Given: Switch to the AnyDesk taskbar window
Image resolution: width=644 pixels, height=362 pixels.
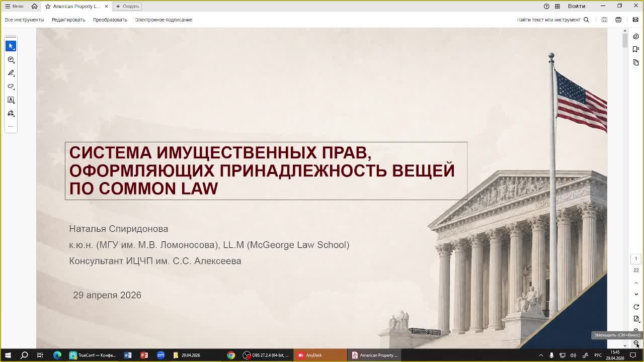Looking at the screenshot, I should click(320, 355).
